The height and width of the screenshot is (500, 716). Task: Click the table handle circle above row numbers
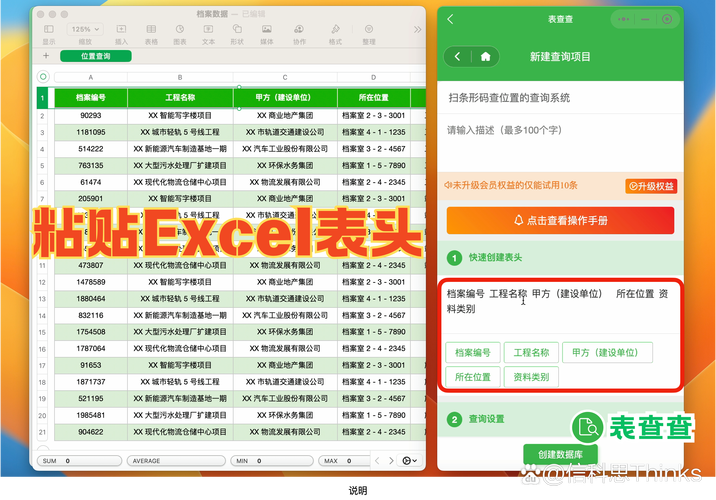coord(43,76)
